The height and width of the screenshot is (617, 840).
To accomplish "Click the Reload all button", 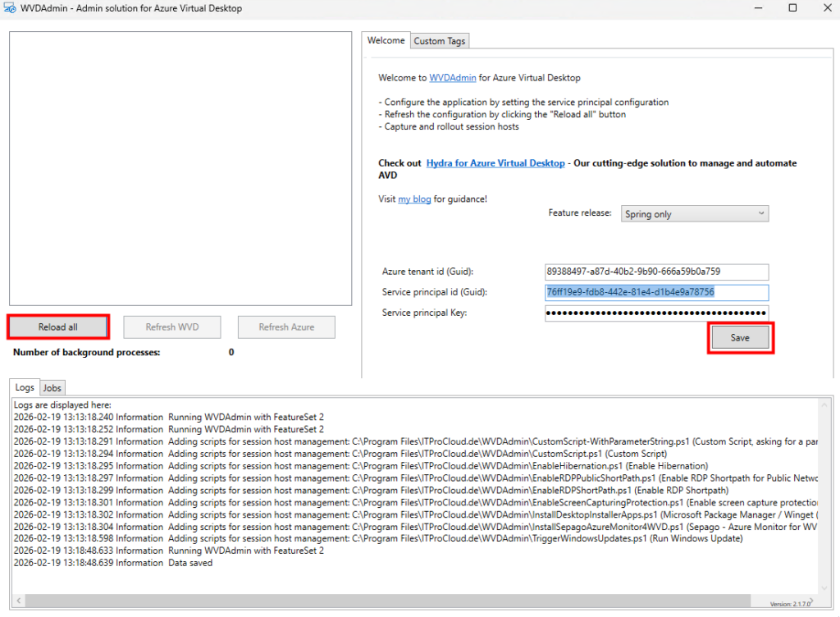I will 58,327.
